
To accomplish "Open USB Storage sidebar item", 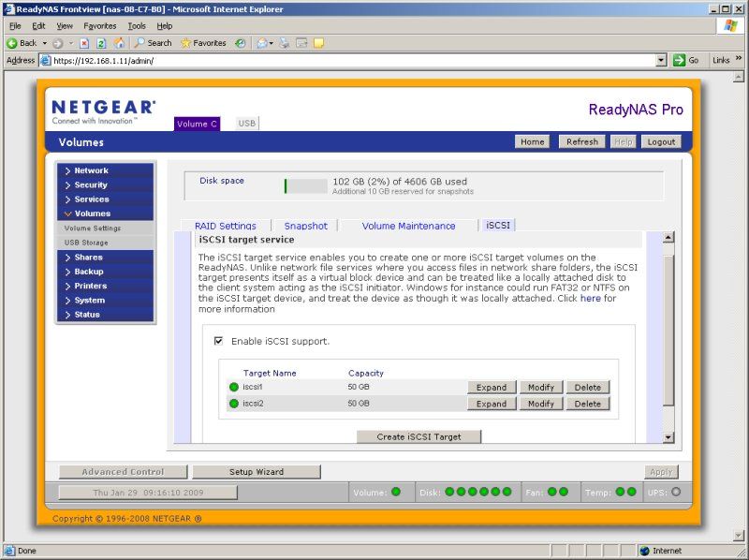I will pos(105,243).
